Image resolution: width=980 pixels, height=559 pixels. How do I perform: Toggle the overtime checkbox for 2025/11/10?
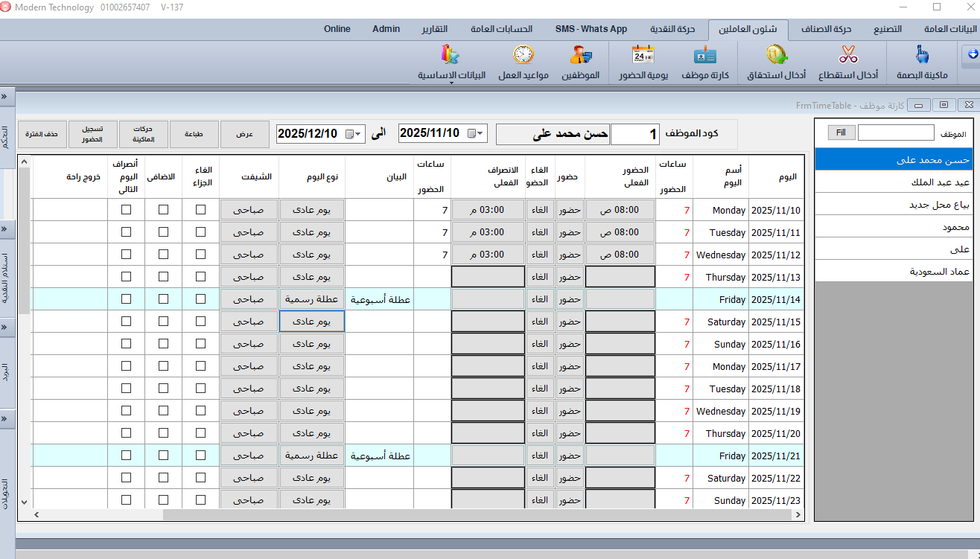tap(163, 210)
